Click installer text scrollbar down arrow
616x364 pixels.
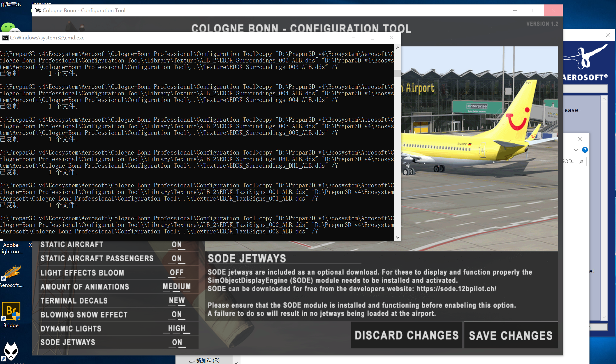click(604, 317)
